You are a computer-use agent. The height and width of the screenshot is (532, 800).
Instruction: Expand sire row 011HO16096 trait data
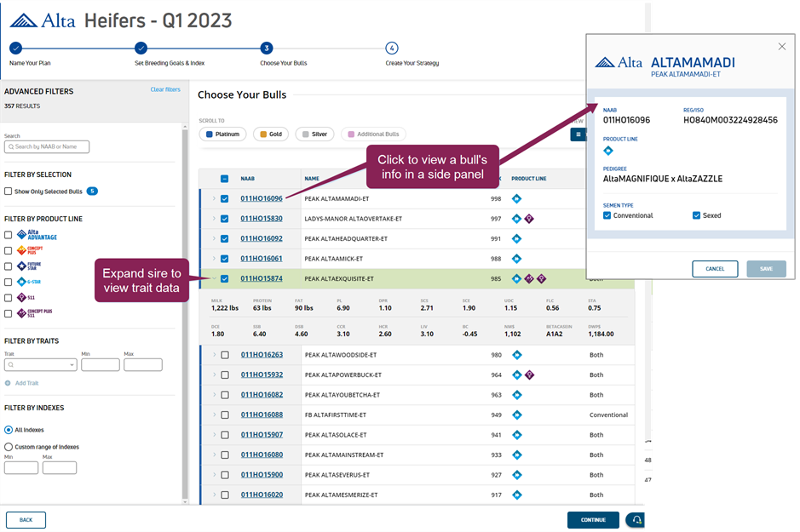tap(215, 198)
